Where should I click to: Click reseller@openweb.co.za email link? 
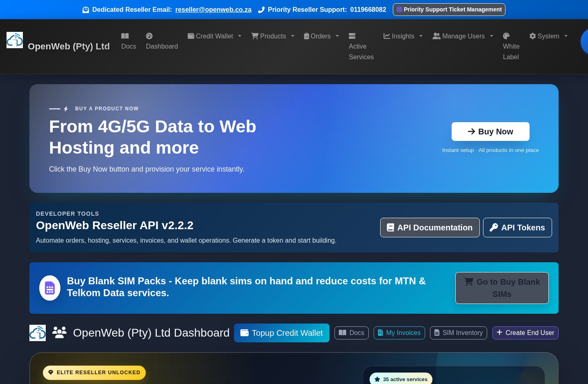pos(213,9)
